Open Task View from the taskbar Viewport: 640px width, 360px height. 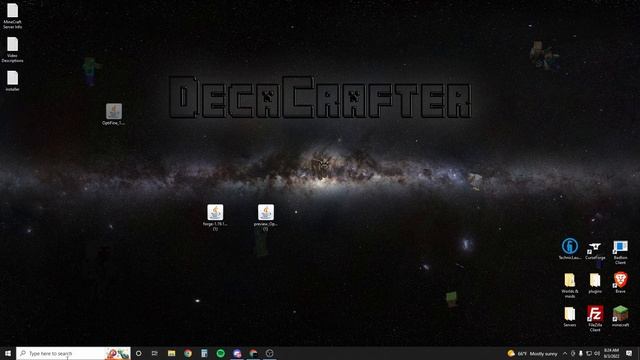[155, 353]
